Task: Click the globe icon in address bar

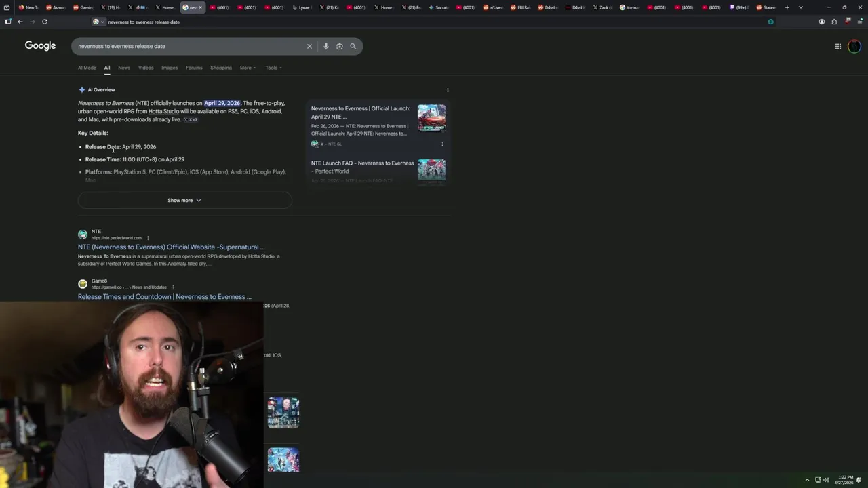Action: pyautogui.click(x=770, y=22)
